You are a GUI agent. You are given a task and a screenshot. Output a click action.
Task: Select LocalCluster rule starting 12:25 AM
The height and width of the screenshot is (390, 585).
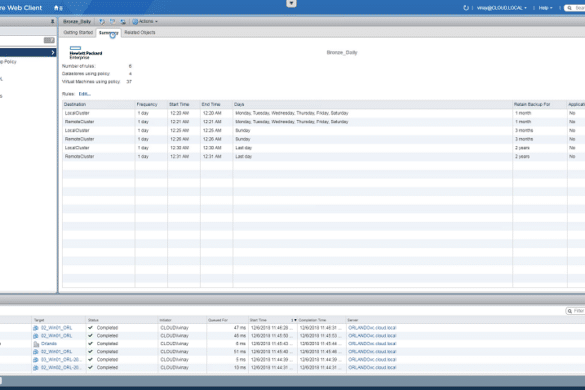point(323,131)
